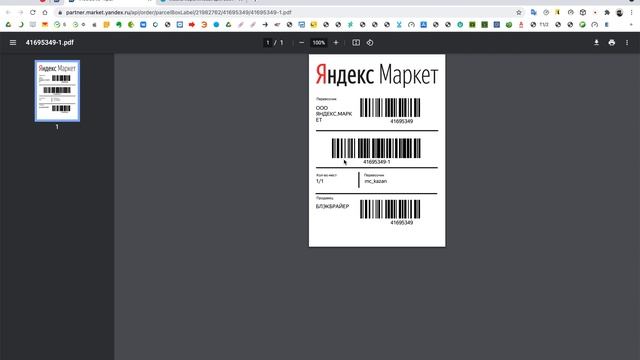This screenshot has width=640, height=360.
Task: Open the scissors-shaped bookmark
Action: click(399, 25)
